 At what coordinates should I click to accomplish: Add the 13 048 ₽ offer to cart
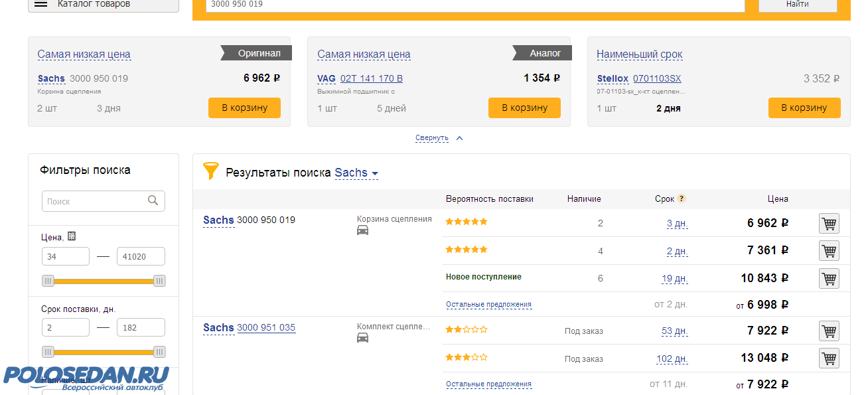pos(829,358)
